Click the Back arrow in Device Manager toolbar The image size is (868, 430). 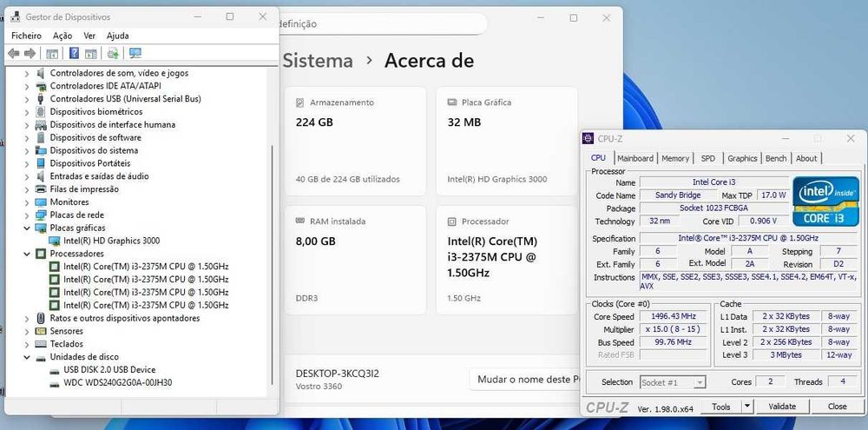click(14, 53)
